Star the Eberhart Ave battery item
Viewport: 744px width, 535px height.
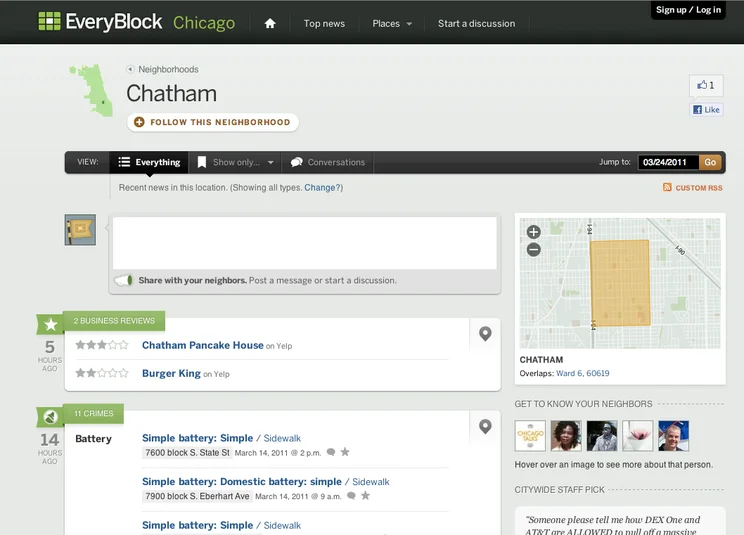point(365,495)
